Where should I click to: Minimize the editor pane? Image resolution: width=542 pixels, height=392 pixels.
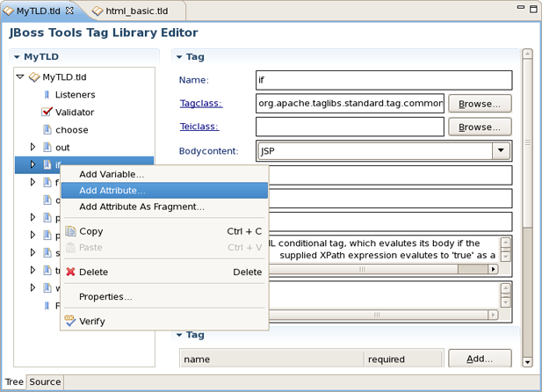(521, 7)
